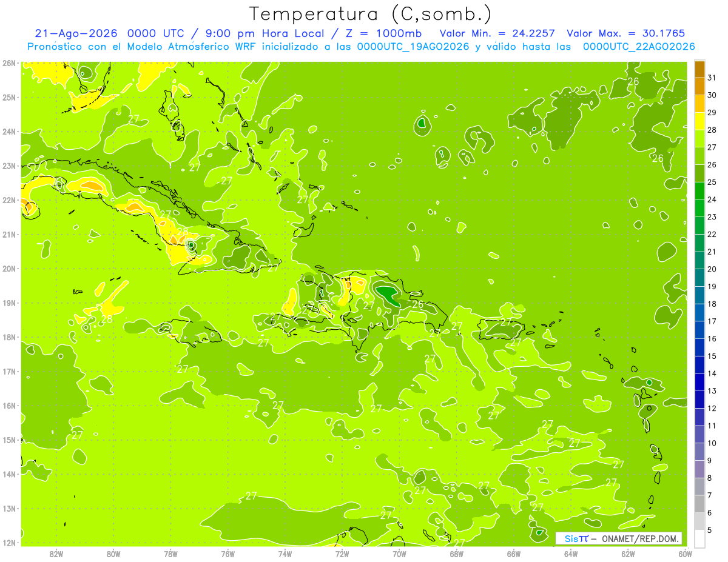Click the "Pronóstico con el Modelo Atmósferico WRF" text
Screen dimensions: 728x562
pyautogui.click(x=141, y=47)
